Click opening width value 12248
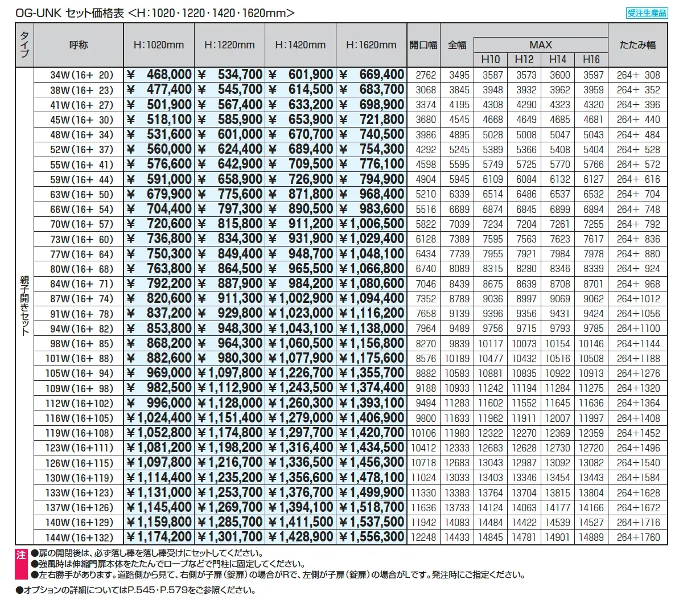Viewport: 683px width, 616px height. click(423, 537)
